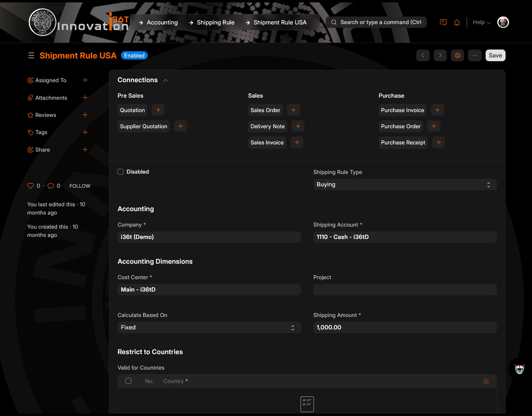Click the Shipping Amount field
Screen dimensions: 532x416
[404, 328]
